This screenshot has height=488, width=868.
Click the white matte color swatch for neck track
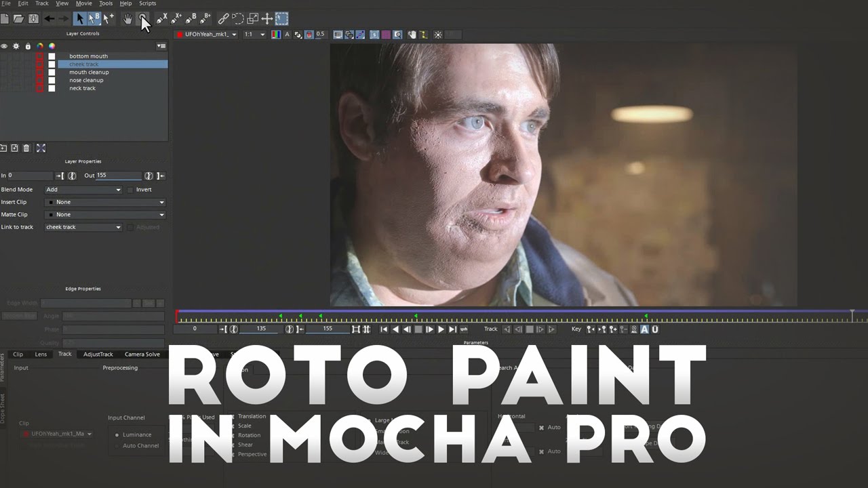coord(52,88)
